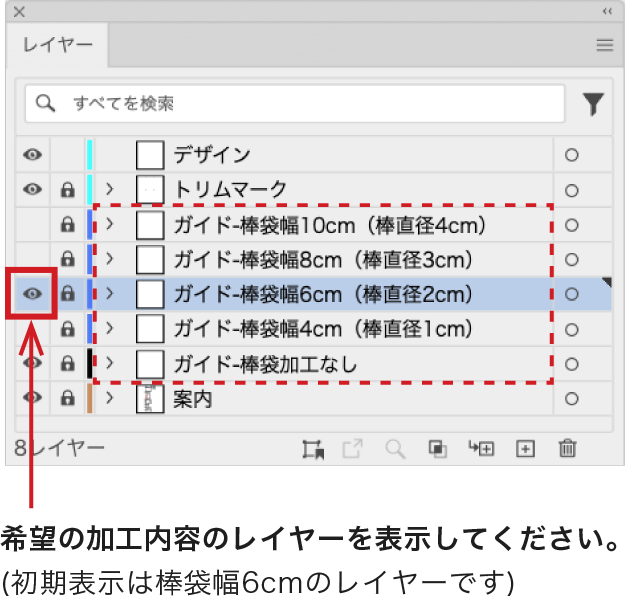Select the 案内 layer name
This screenshot has height=596, width=626.
tap(192, 399)
